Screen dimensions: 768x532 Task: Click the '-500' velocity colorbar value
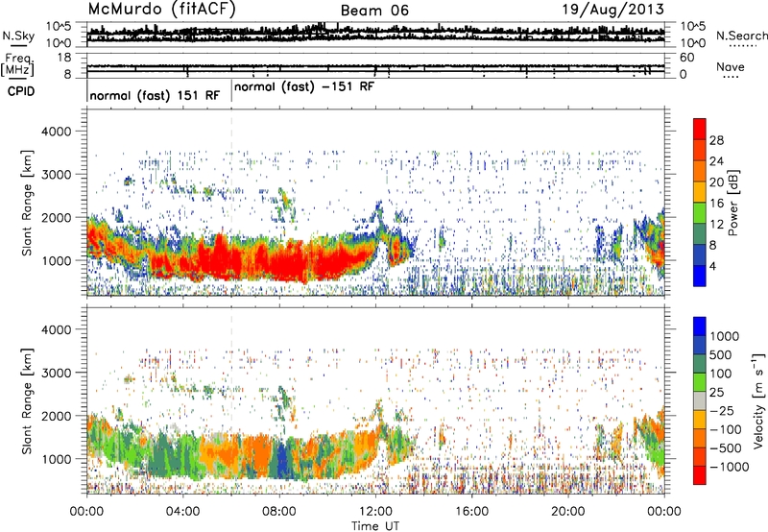click(x=726, y=448)
